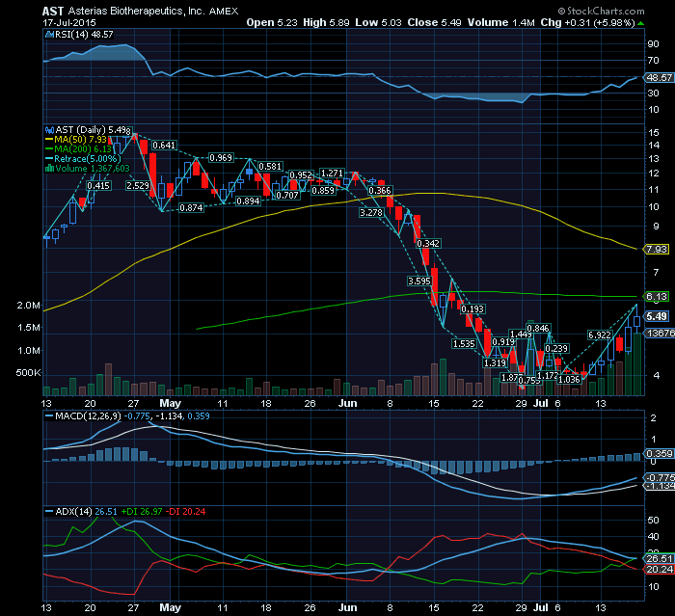Click the AST (Daily) candlestick legend icon
Viewport: 675px width, 616px height.
click(x=48, y=129)
